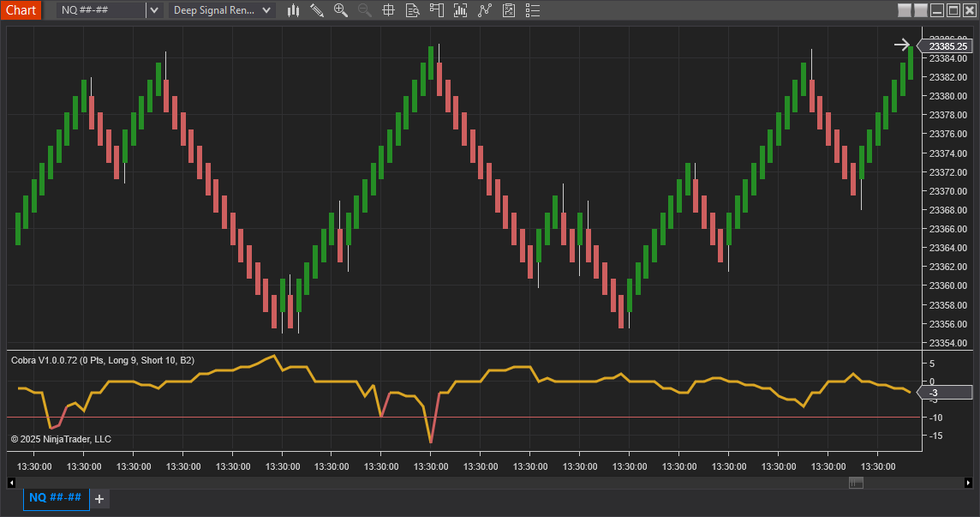980x517 pixels.
Task: Expand the NQ ##-## instrument dropdown arrow
Action: coord(154,10)
